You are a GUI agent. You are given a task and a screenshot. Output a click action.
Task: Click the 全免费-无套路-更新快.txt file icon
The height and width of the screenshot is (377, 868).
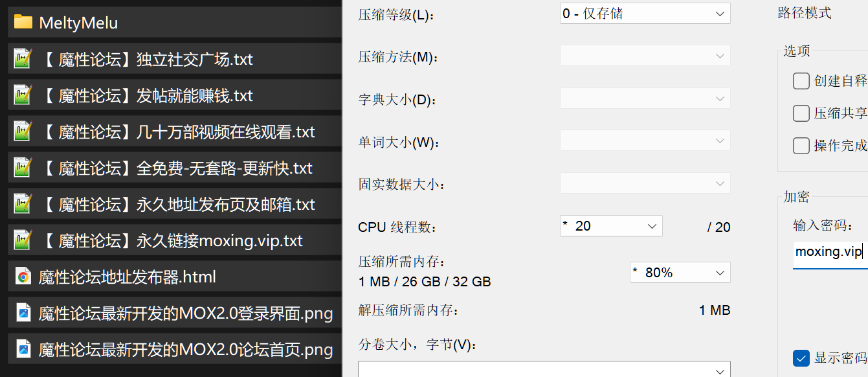[23, 168]
